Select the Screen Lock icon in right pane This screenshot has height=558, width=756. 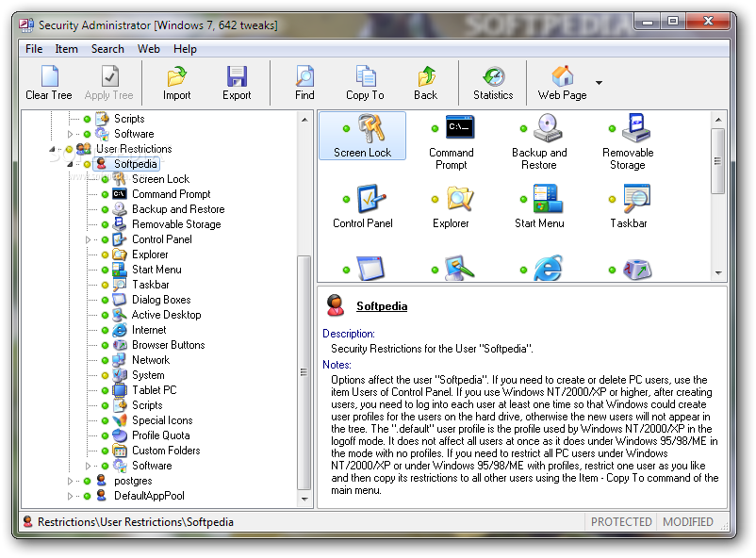coord(370,129)
